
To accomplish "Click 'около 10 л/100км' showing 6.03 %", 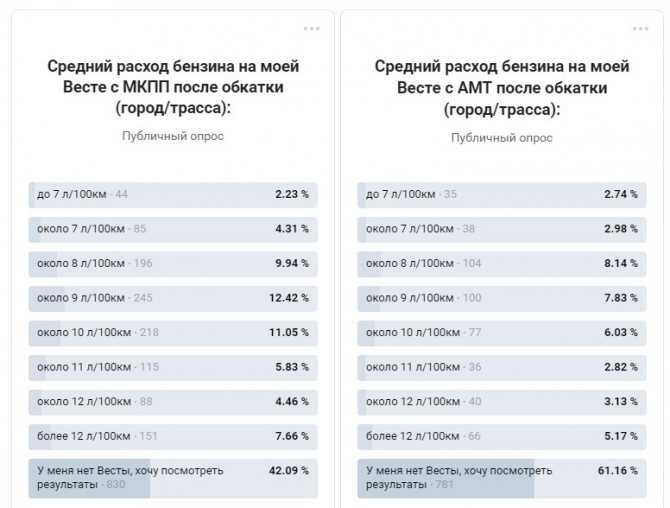I will click(502, 333).
